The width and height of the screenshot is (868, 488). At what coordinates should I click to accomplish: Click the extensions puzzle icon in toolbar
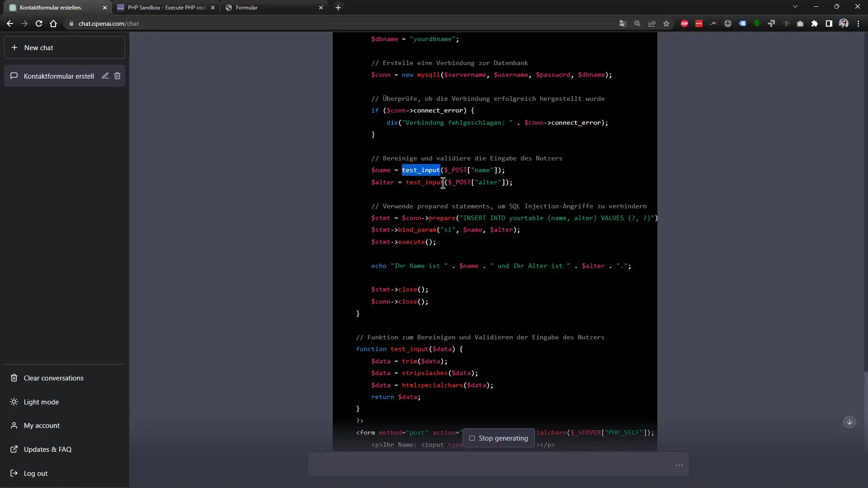(x=813, y=24)
